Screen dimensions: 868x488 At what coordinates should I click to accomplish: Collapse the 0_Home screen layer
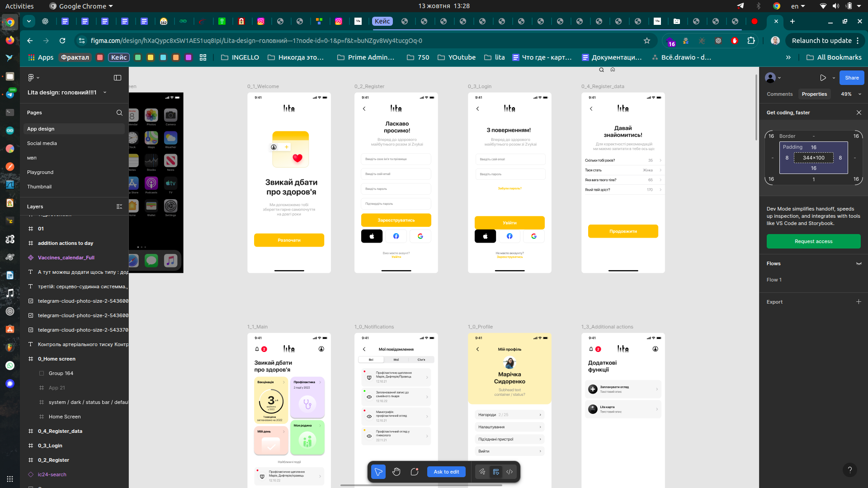tap(24, 359)
